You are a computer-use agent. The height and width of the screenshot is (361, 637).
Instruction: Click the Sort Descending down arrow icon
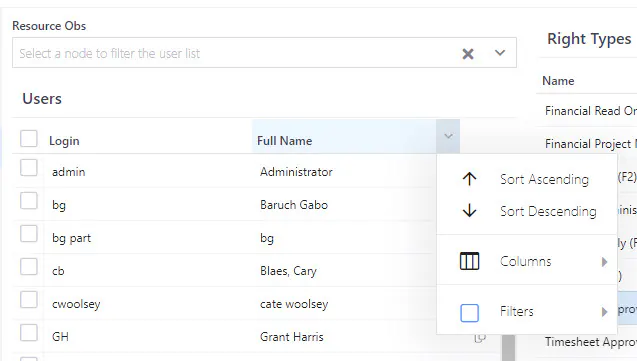click(469, 211)
